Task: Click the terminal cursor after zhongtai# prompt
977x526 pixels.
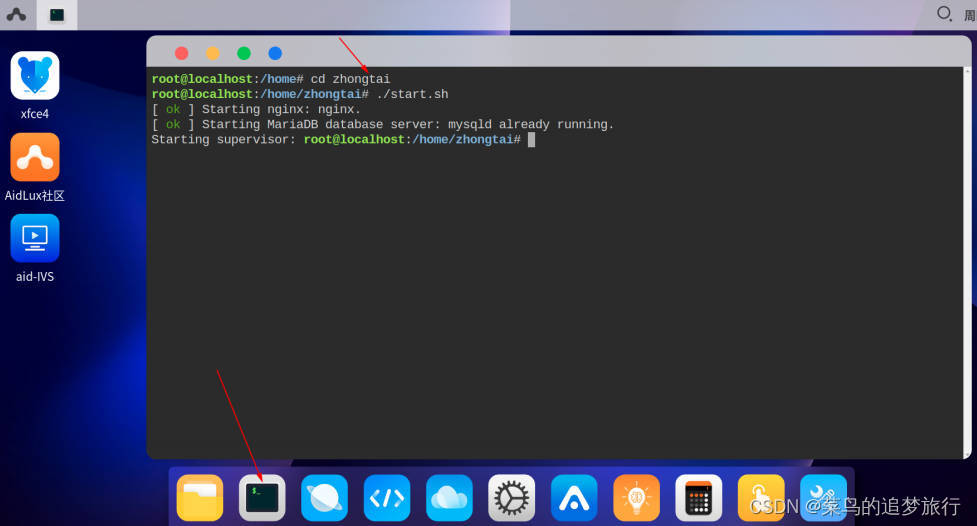Action: pos(531,140)
